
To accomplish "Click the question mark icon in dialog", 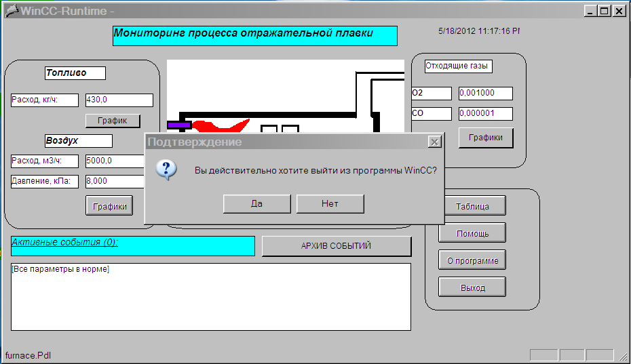I will point(166,169).
